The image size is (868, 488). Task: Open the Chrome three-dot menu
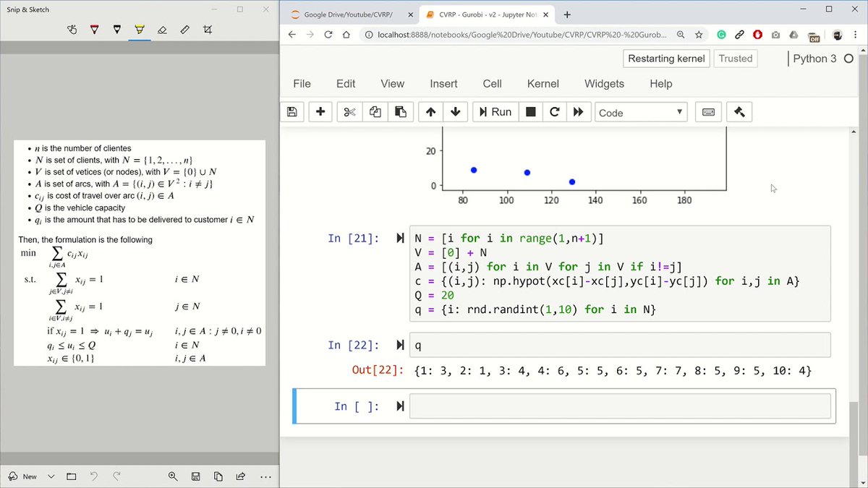[855, 35]
